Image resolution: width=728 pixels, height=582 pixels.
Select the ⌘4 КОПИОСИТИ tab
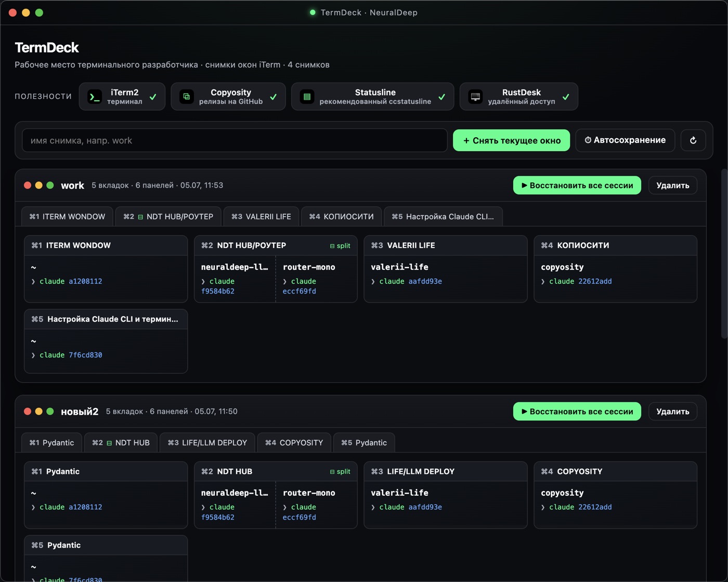[341, 217]
